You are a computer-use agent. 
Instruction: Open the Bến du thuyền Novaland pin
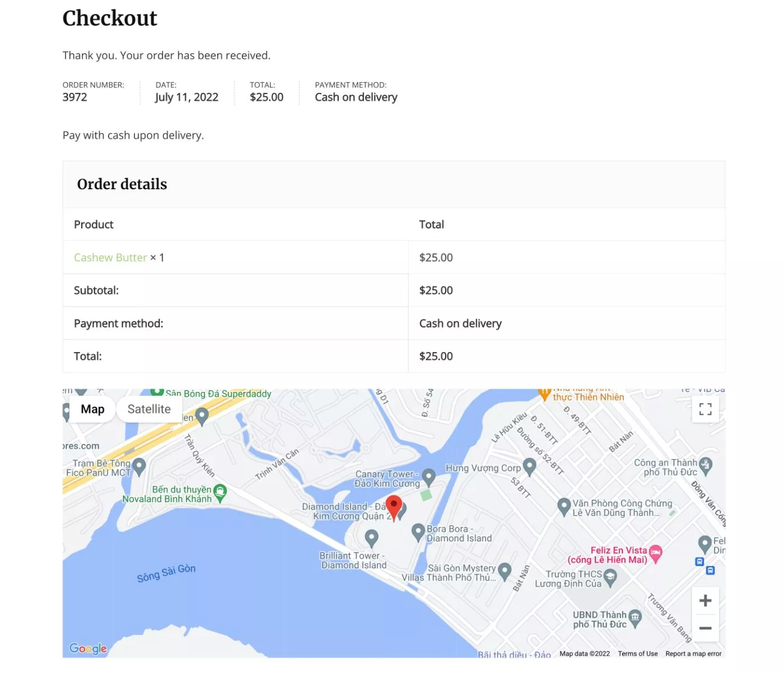tap(220, 493)
